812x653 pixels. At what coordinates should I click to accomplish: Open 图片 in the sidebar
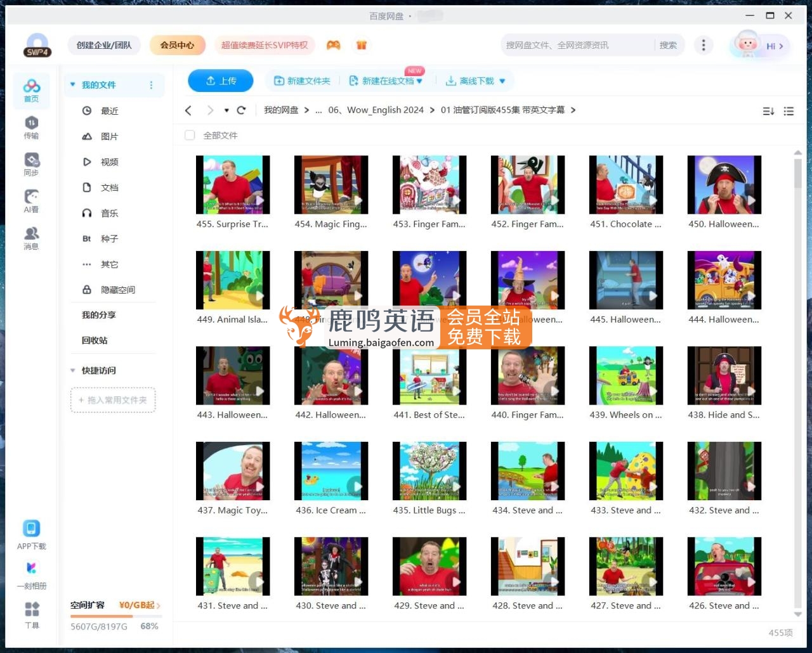tap(110, 136)
